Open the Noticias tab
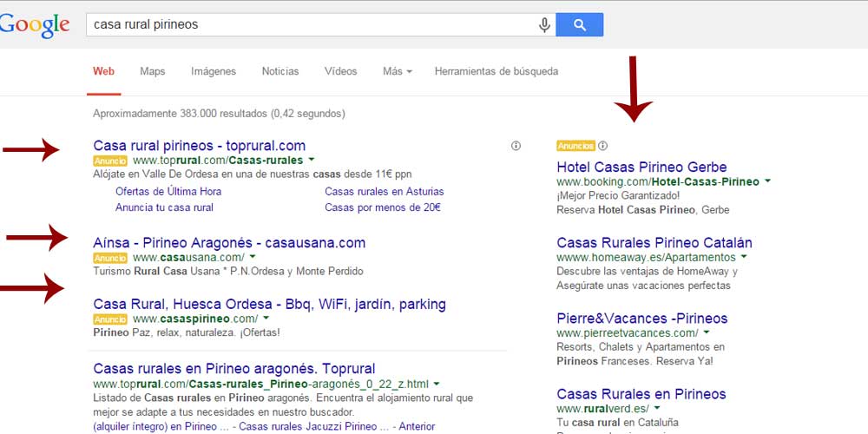The height and width of the screenshot is (434, 868). tap(280, 71)
